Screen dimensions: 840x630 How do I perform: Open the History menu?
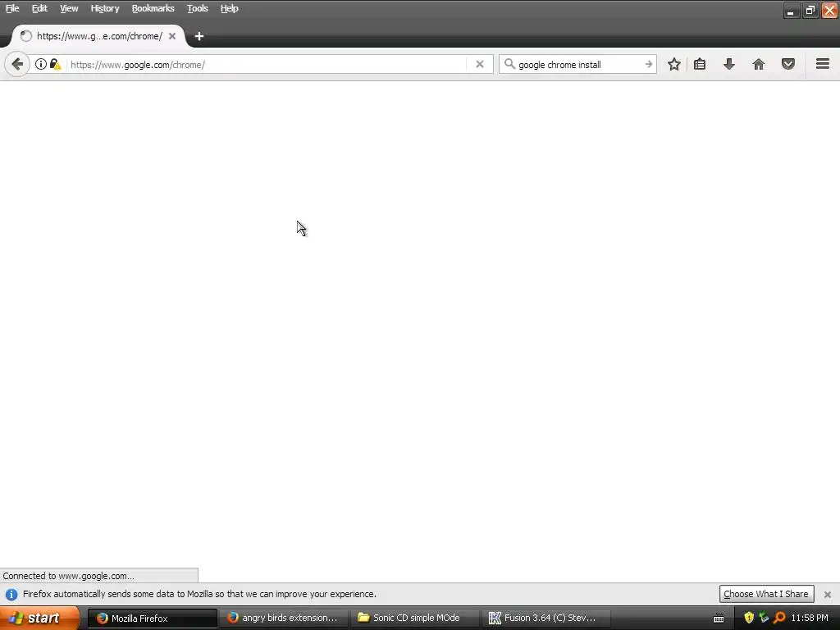click(x=104, y=8)
